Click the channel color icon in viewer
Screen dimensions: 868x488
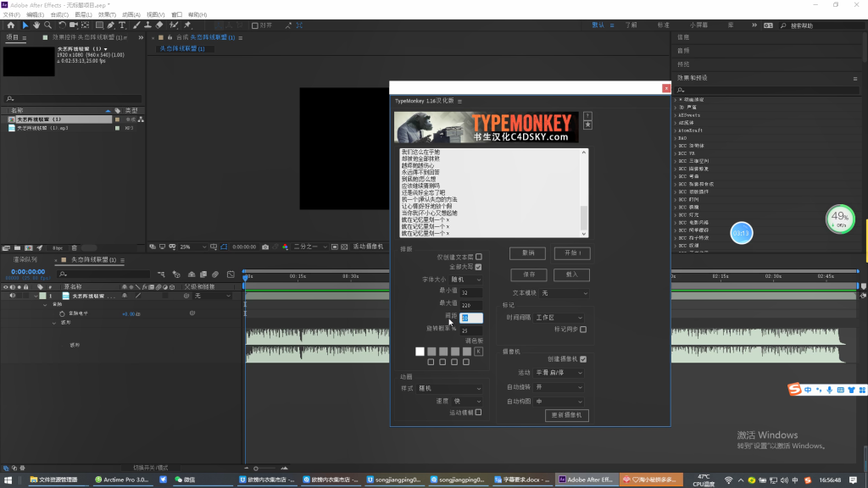tap(285, 247)
